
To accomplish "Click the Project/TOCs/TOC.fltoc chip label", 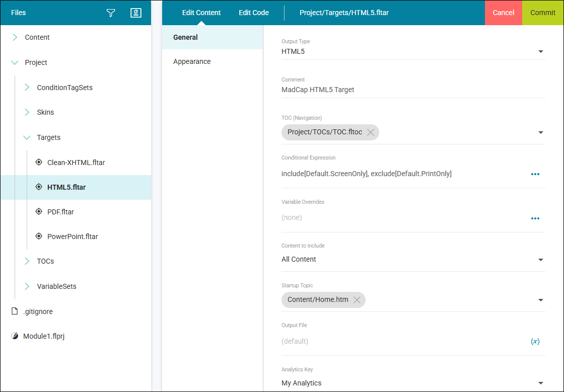I will coord(324,132).
